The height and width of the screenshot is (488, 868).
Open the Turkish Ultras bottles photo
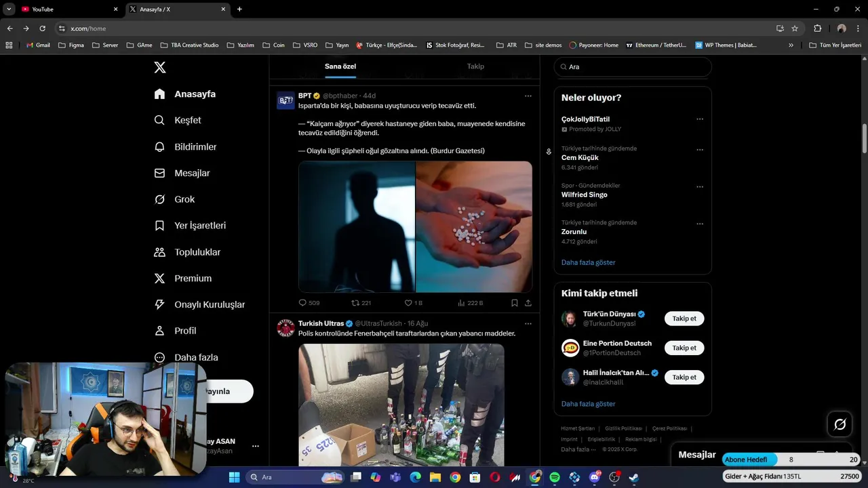pos(401,405)
